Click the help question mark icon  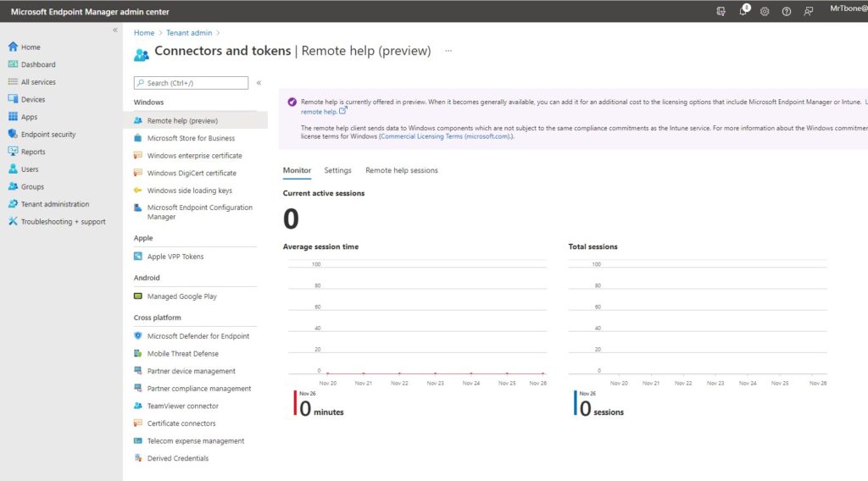click(x=786, y=11)
